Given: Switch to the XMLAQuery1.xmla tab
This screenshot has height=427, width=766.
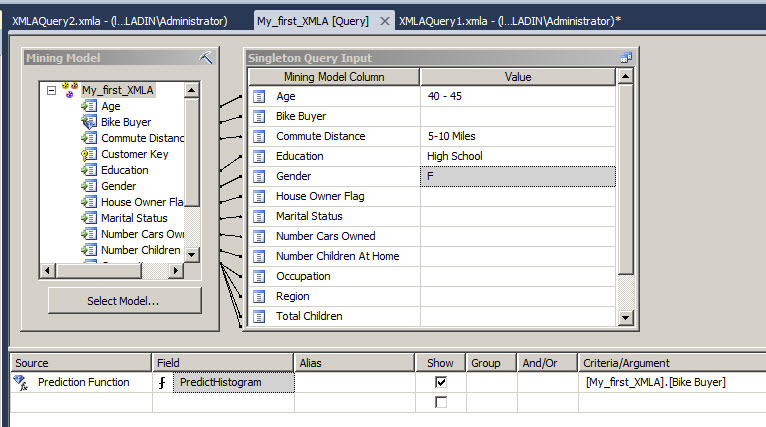Looking at the screenshot, I should [x=509, y=21].
